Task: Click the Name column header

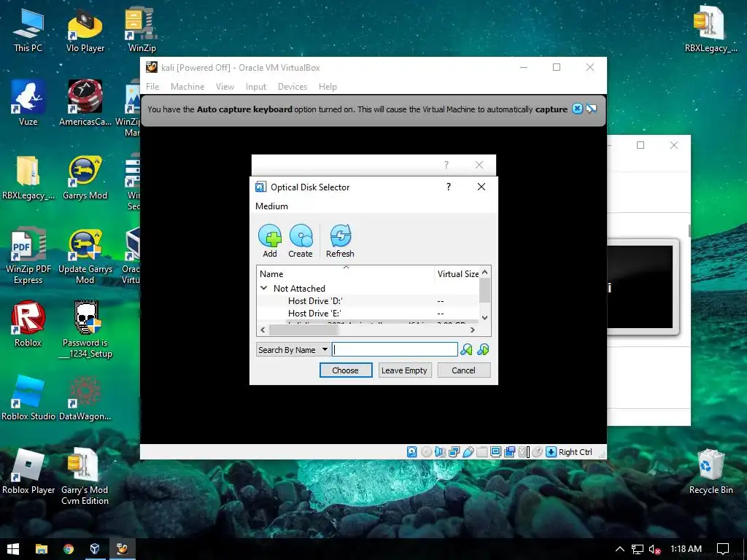Action: (346, 274)
